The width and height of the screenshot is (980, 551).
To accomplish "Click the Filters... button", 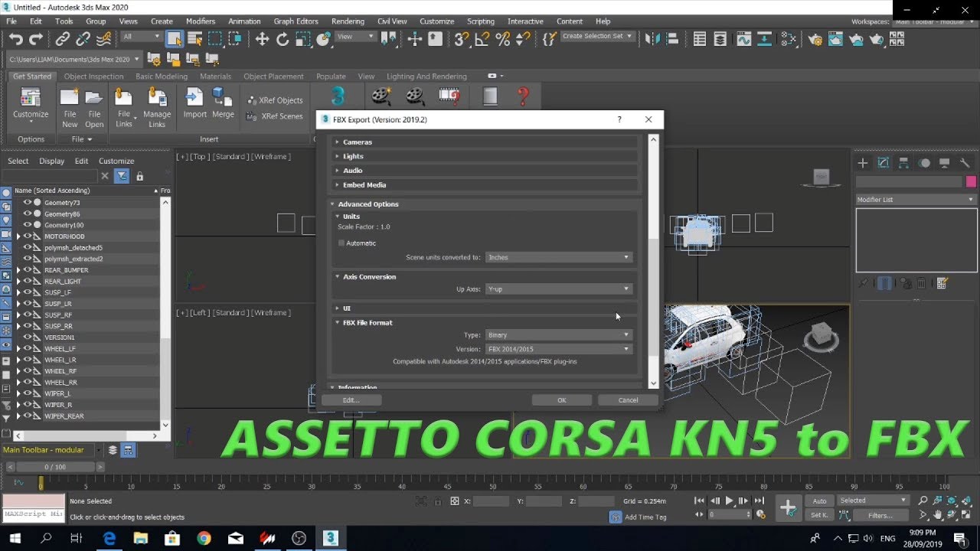I will coord(880,515).
